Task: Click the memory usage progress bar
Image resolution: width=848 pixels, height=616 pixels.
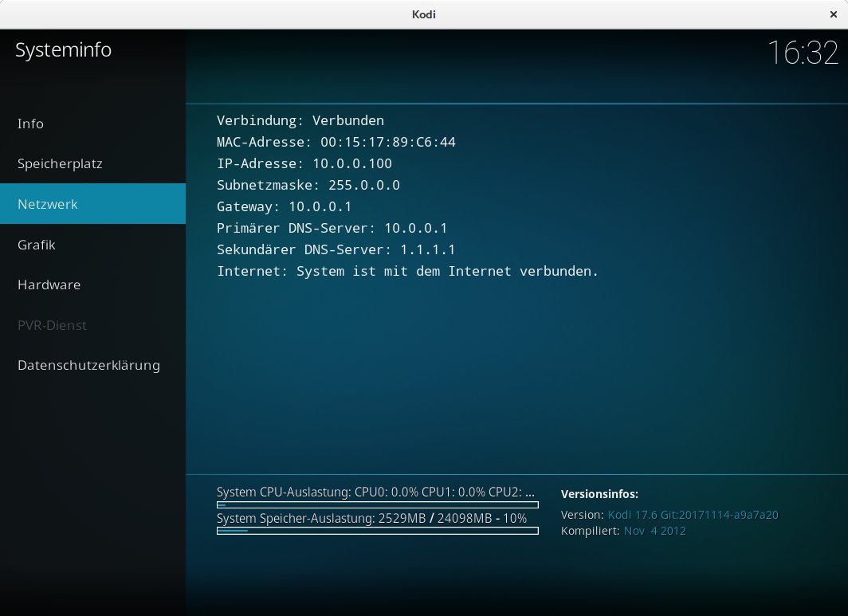Action: click(x=378, y=531)
